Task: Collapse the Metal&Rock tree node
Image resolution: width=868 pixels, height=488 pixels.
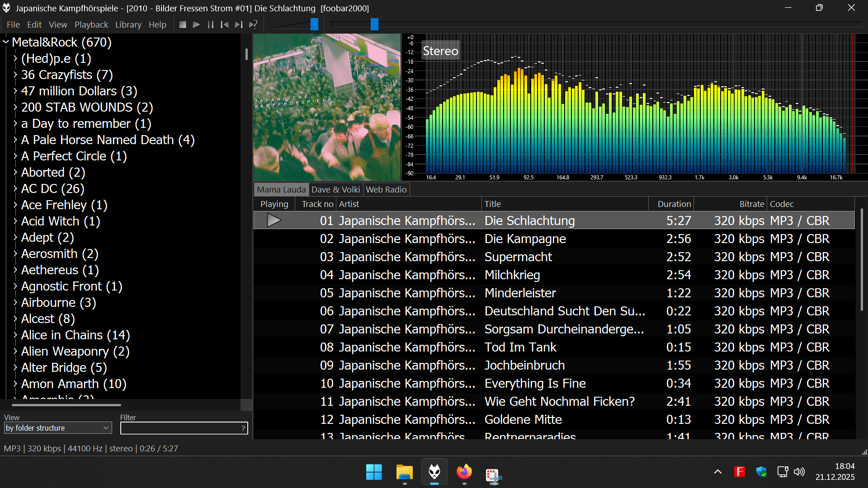Action: 6,42
